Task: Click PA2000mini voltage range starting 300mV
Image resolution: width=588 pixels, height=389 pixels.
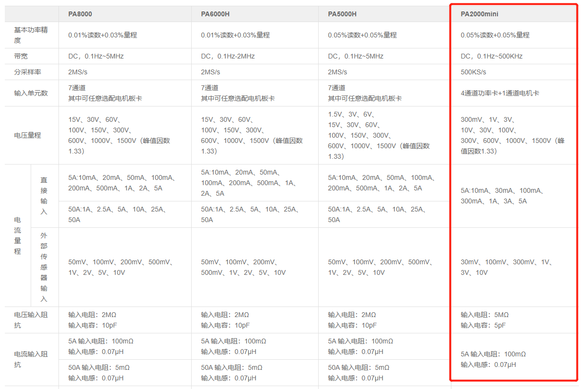Action: pos(513,135)
